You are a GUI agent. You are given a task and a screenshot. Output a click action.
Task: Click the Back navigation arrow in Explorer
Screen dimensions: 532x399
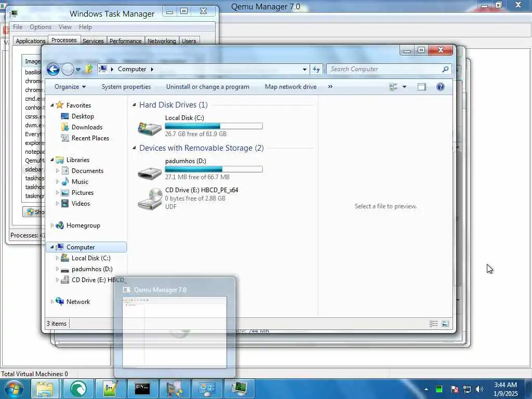53,69
